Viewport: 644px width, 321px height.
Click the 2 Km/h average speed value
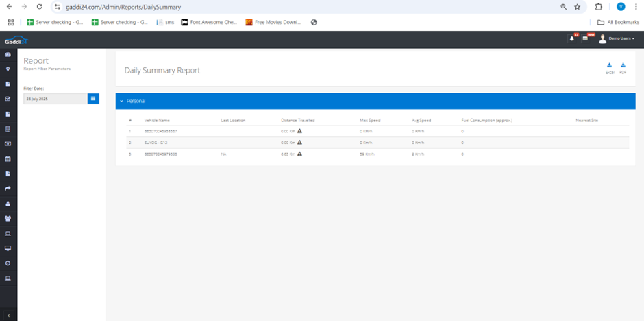(418, 154)
